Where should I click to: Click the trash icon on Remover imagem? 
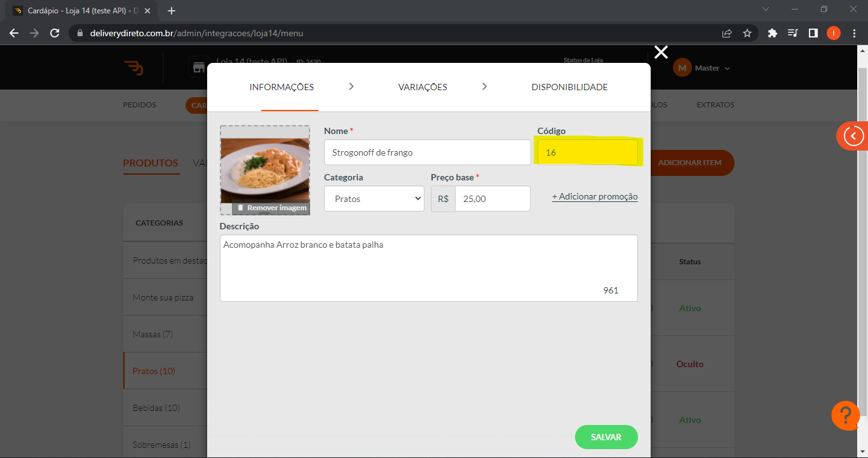(x=240, y=208)
